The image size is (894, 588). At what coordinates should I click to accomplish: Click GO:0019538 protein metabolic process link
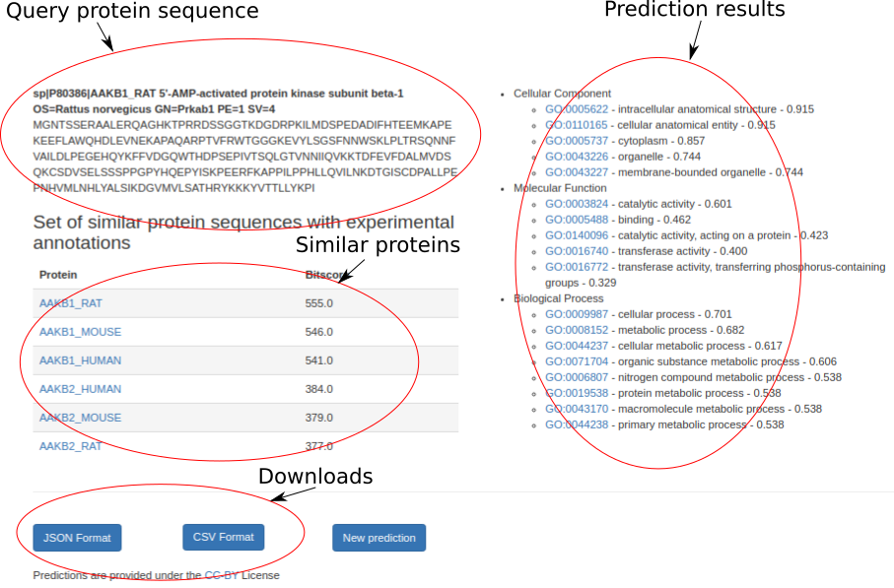pyautogui.click(x=577, y=393)
